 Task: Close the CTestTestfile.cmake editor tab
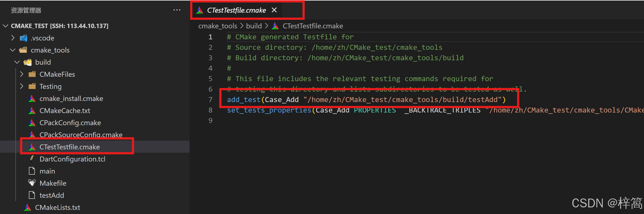click(274, 10)
